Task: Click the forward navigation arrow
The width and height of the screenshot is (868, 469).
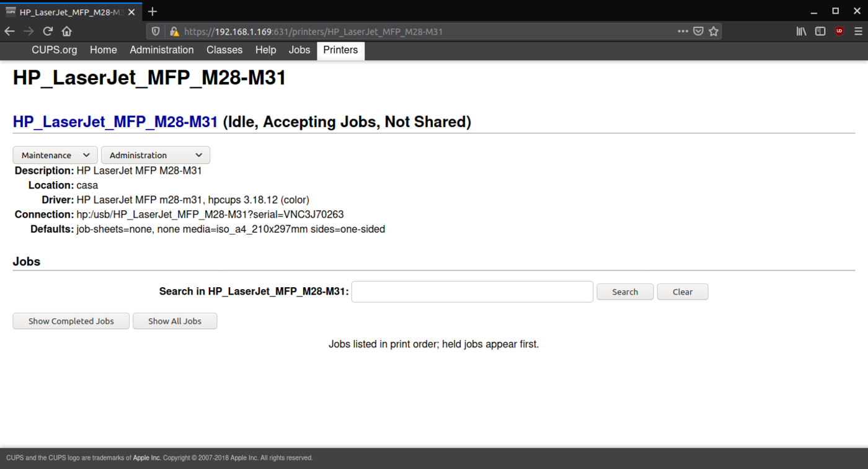Action: (x=29, y=31)
